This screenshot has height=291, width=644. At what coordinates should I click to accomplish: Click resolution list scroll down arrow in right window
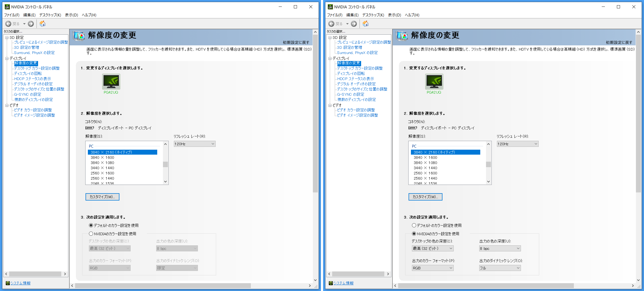tap(488, 181)
